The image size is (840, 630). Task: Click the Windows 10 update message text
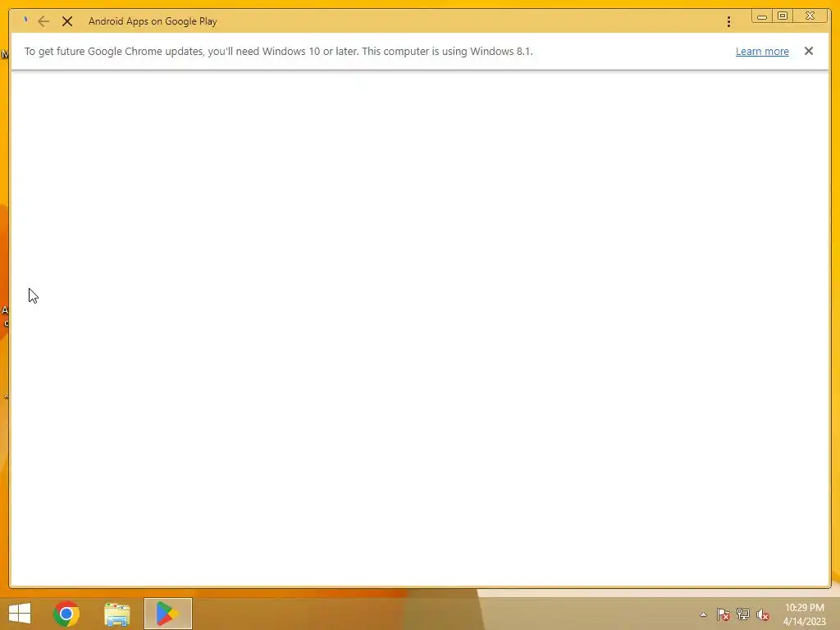click(279, 52)
